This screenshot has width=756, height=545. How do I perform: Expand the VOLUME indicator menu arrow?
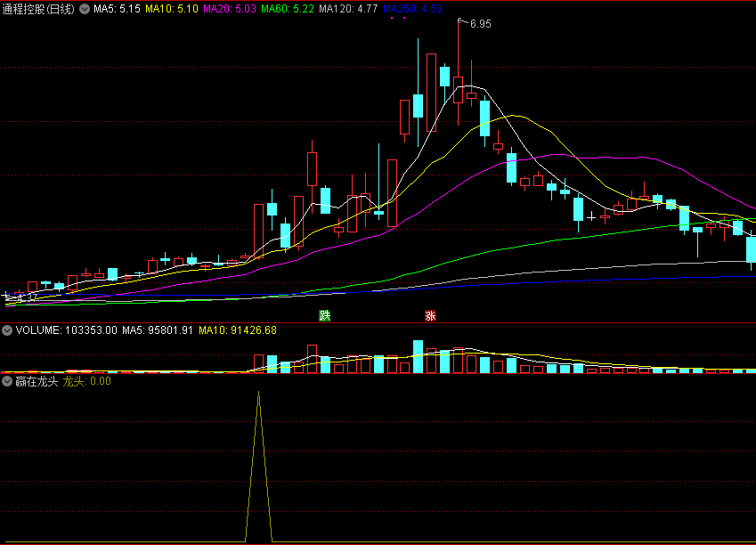pos(7,330)
